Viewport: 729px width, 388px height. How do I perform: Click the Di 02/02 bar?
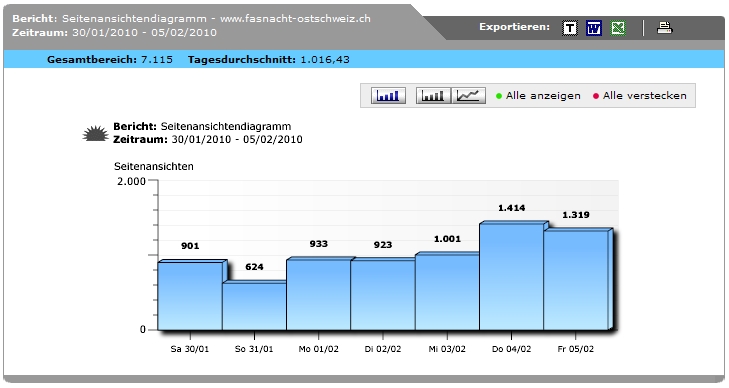pos(383,295)
